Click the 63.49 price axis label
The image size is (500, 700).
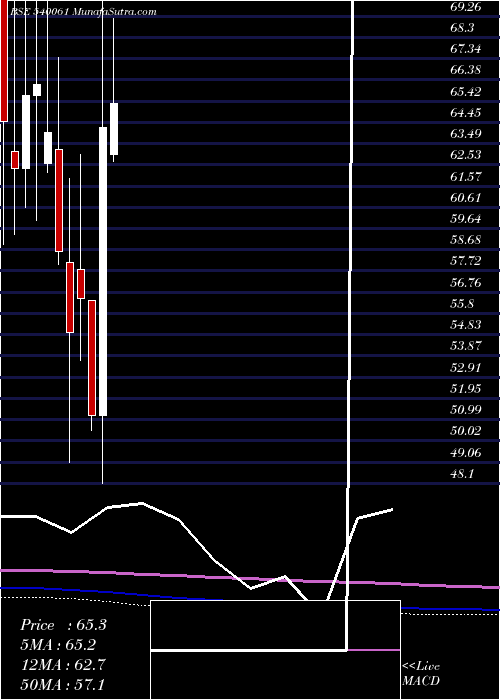466,134
